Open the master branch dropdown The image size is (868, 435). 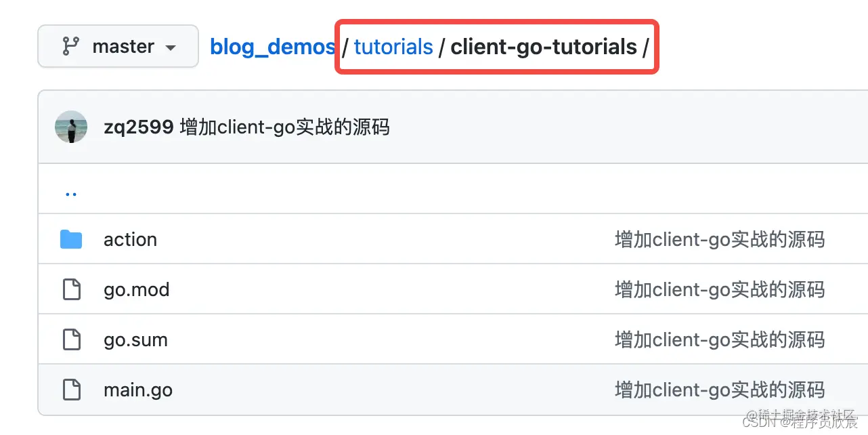tap(118, 46)
